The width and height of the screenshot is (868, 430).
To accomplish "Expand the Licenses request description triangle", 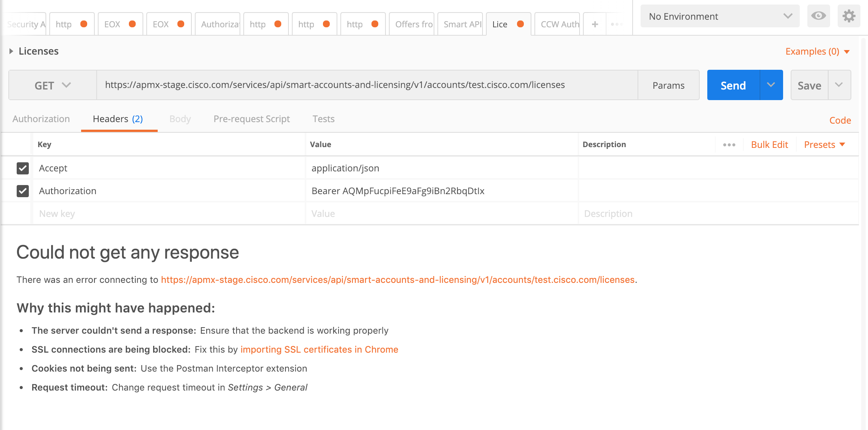I will [x=11, y=51].
